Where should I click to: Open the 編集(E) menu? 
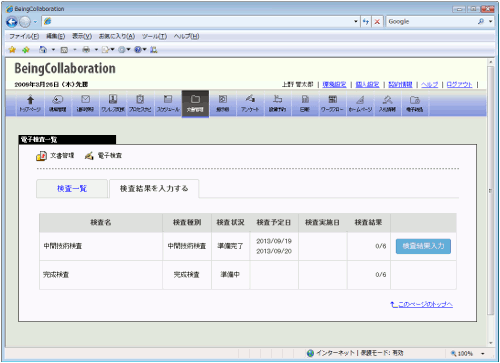[x=55, y=36]
